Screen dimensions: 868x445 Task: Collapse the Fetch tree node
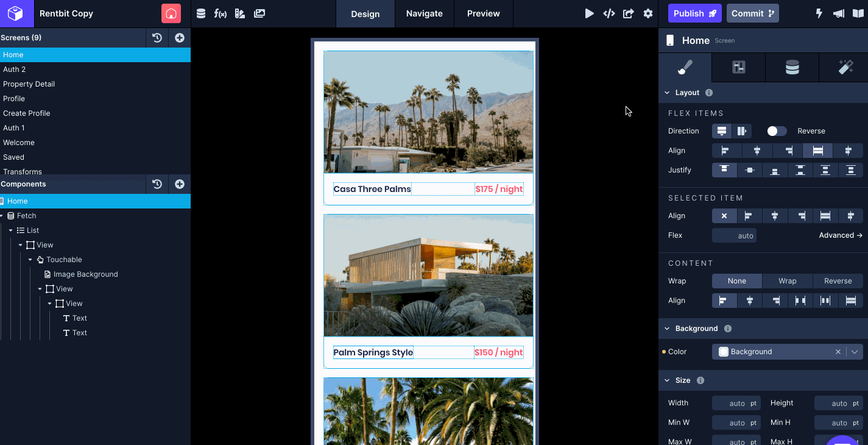[x=2, y=216]
